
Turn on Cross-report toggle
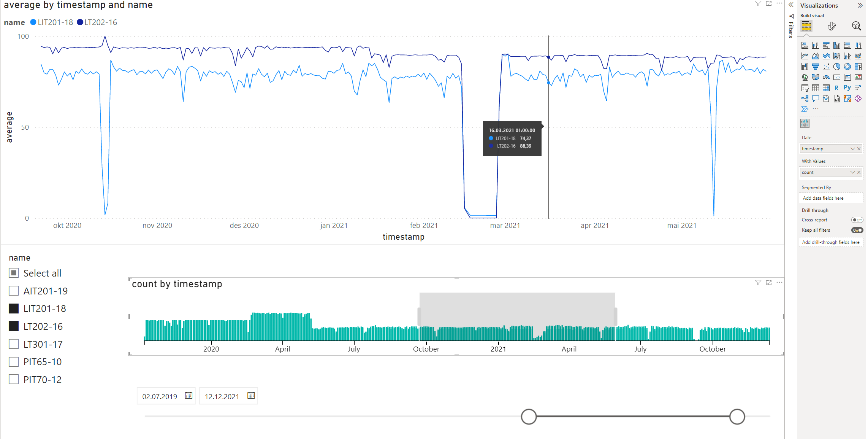click(x=857, y=220)
